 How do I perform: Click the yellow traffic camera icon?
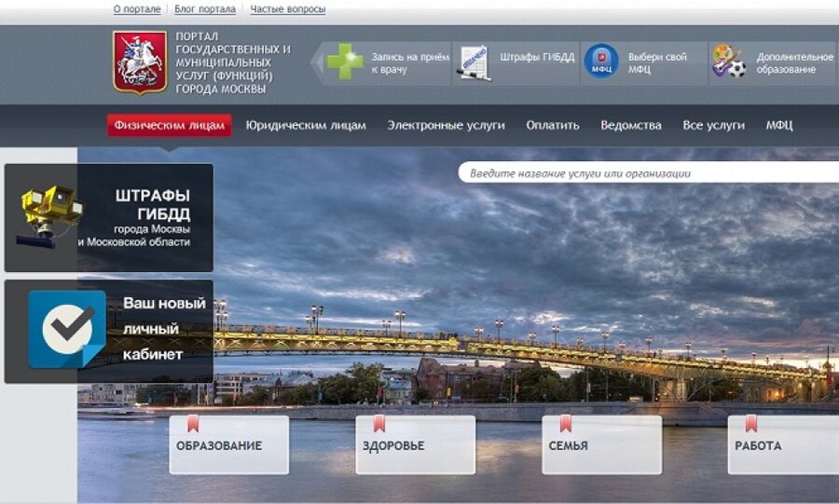click(x=49, y=212)
